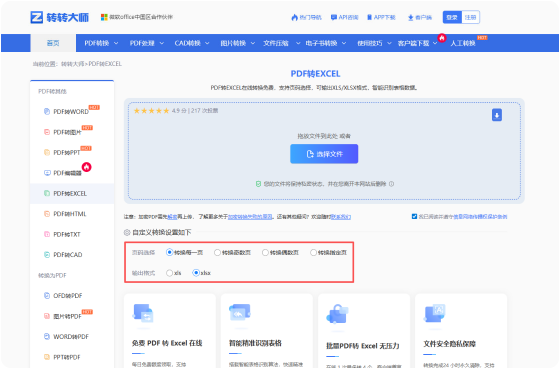Click the green shield security icon
This screenshot has height=369, width=560.
(x=258, y=184)
